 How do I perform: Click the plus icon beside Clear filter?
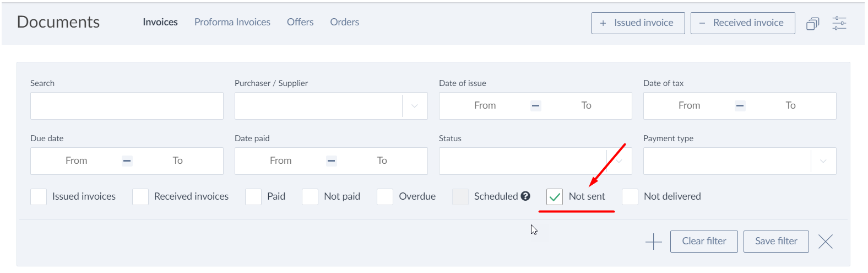(x=653, y=242)
